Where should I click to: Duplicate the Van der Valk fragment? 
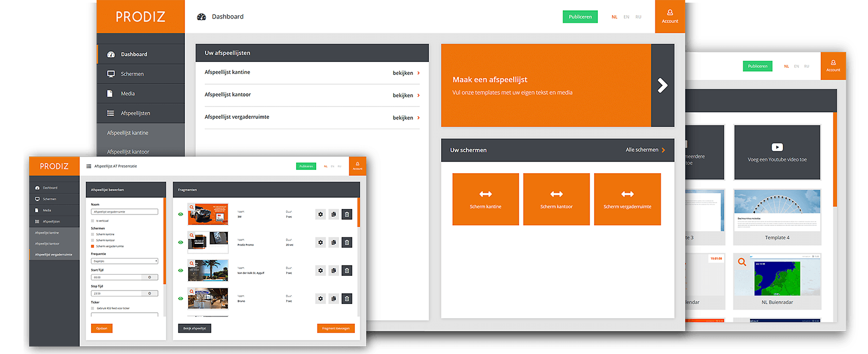pos(334,270)
